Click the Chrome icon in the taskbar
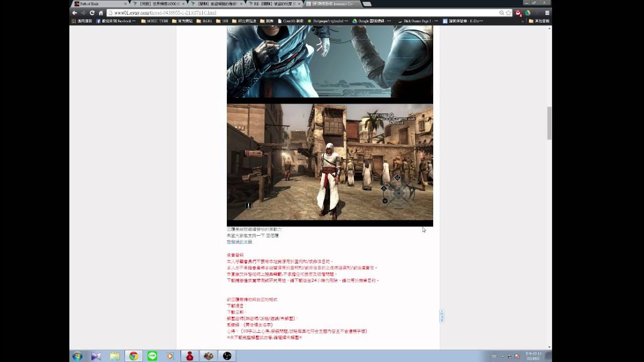The width and height of the screenshot is (644, 362). (x=133, y=356)
